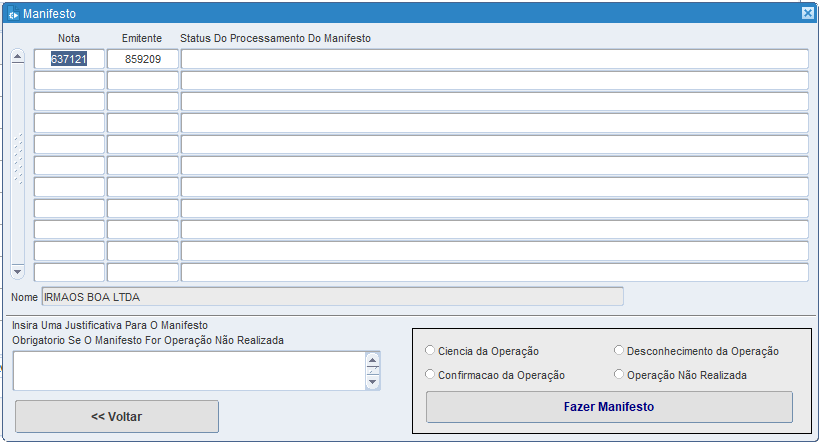Image resolution: width=819 pixels, height=442 pixels.
Task: Click Nome field IRMAOS BOA LTDA
Action: tap(331, 296)
